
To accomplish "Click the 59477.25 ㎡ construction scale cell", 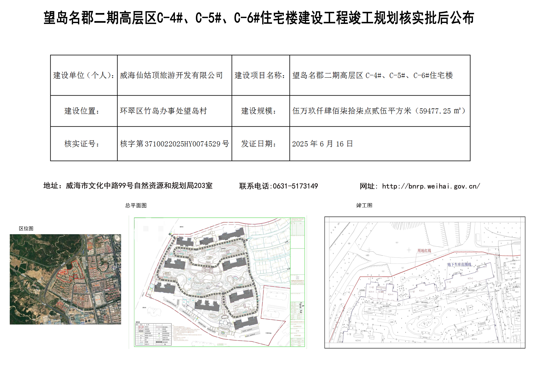I will [380, 111].
